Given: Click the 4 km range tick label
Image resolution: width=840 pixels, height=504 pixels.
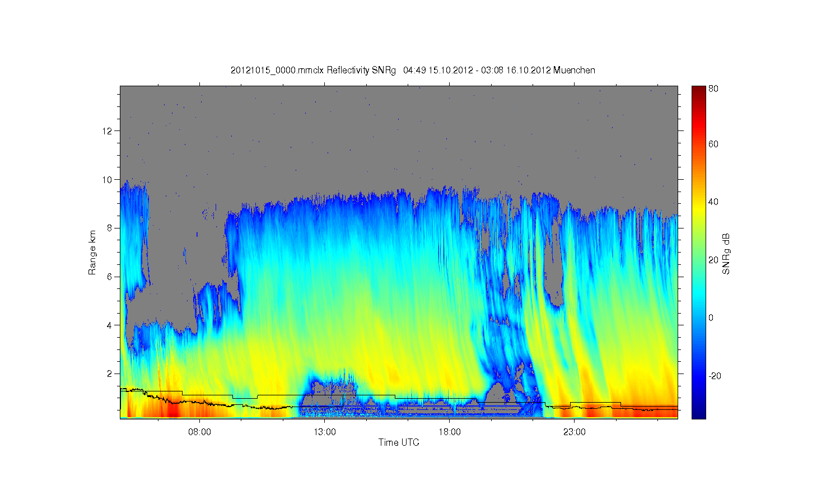Looking at the screenshot, I should pyautogui.click(x=110, y=325).
